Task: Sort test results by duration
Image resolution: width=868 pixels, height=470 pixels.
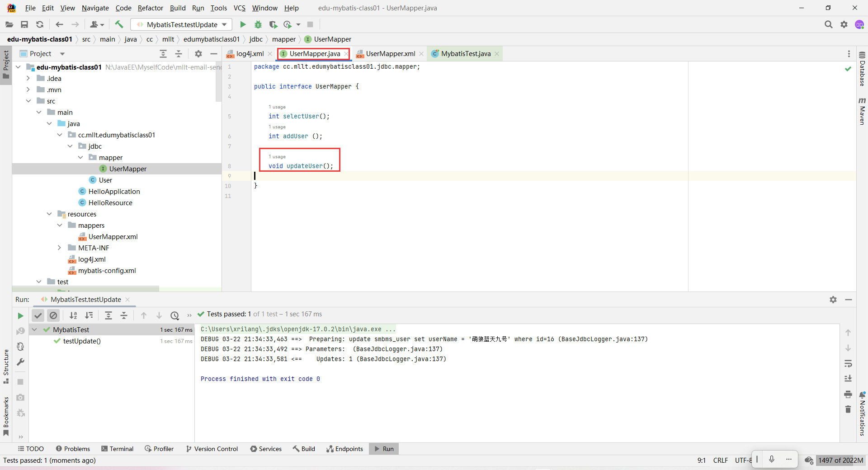Action: point(89,315)
